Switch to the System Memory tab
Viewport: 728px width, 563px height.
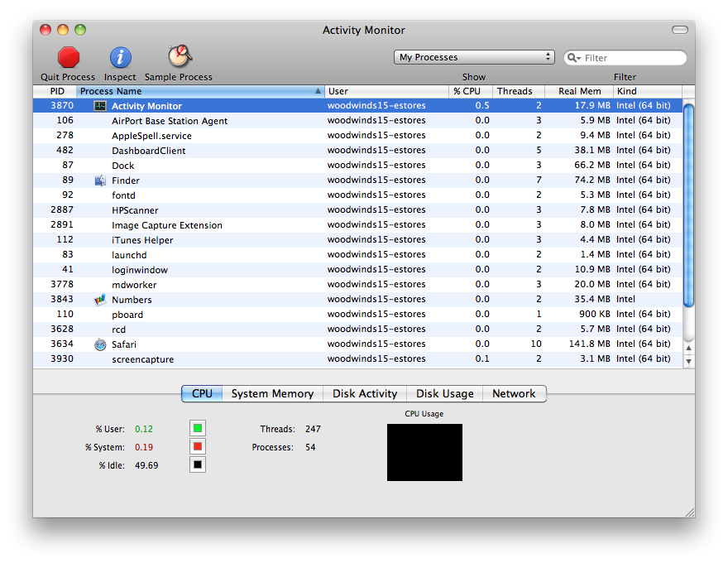272,393
